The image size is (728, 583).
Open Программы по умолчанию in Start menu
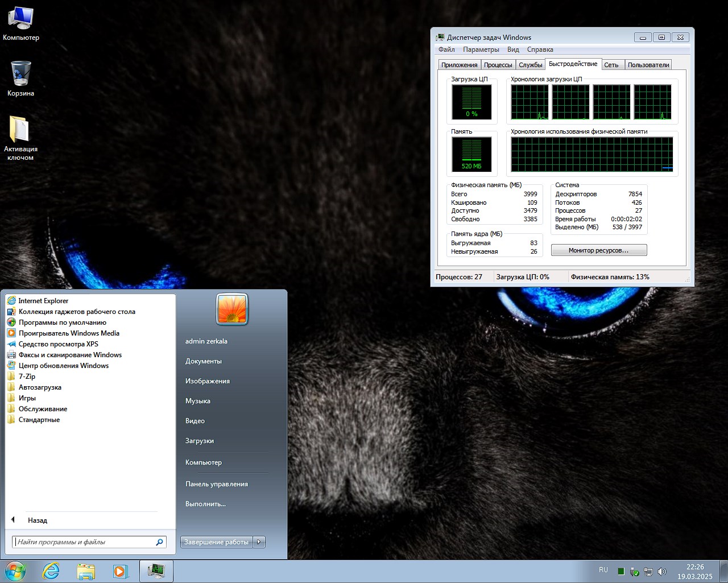click(63, 322)
